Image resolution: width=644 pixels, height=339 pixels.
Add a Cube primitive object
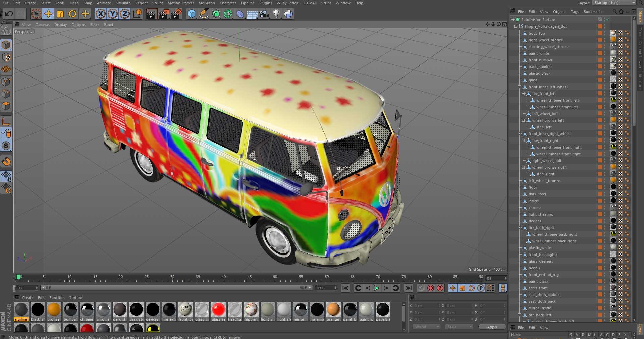point(192,14)
